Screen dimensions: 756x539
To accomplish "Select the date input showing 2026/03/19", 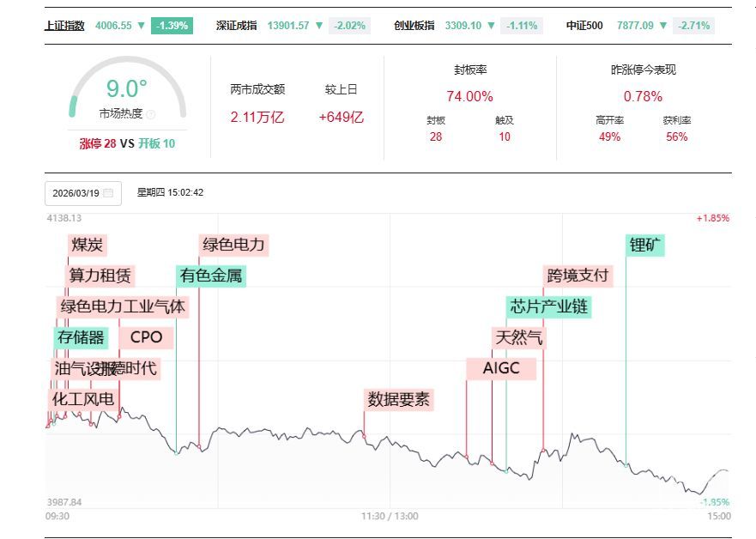I will point(76,193).
